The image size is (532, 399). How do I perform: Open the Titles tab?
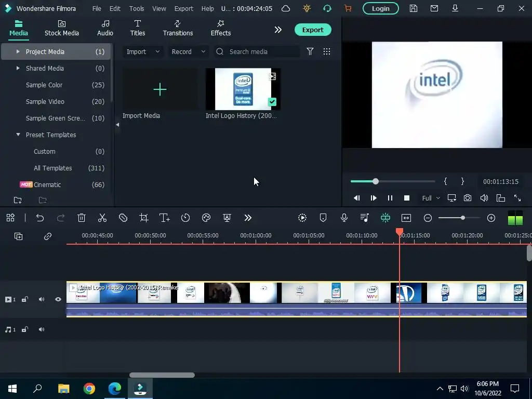click(x=137, y=28)
